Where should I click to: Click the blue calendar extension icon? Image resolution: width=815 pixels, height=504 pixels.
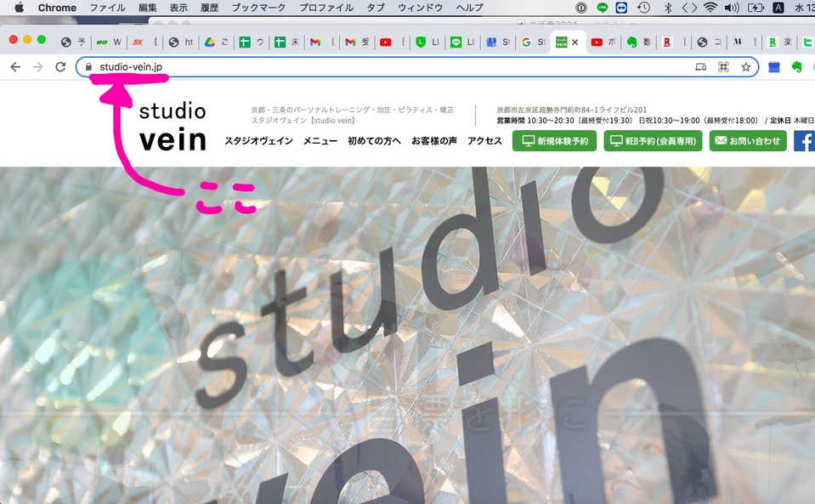tap(774, 67)
